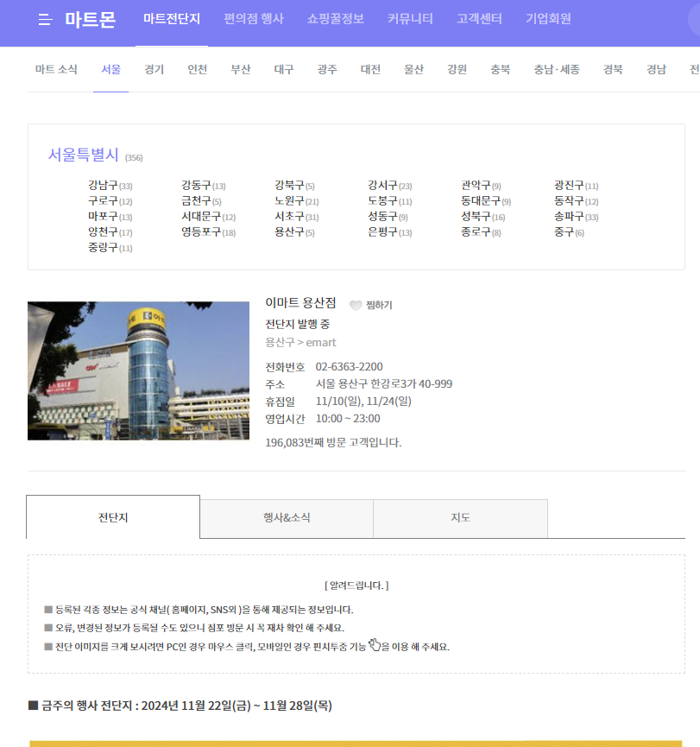Tap the 찜하기 heart icon
700x747 pixels.
356,304
